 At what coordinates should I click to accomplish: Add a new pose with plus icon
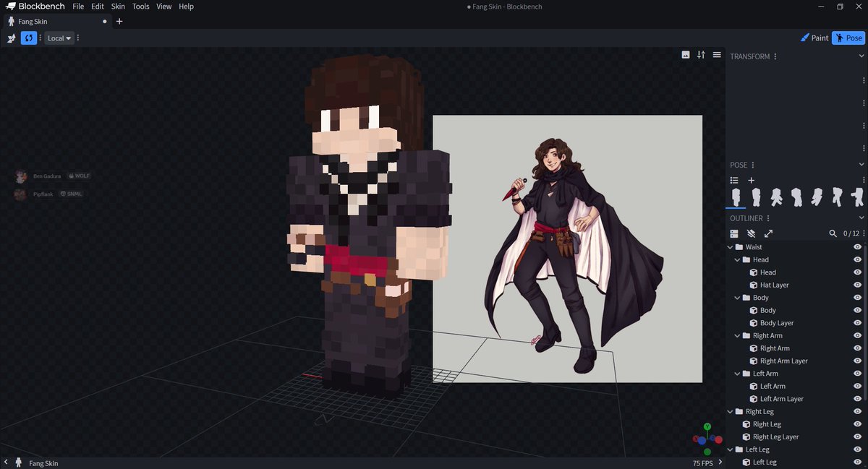[751, 180]
